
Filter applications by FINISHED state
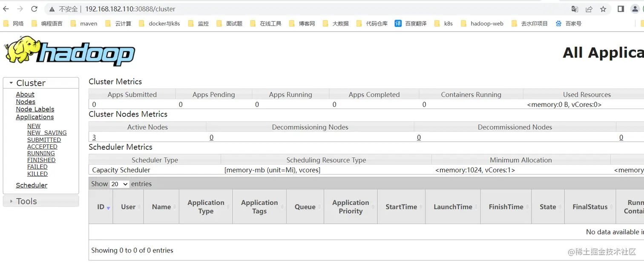(x=41, y=160)
